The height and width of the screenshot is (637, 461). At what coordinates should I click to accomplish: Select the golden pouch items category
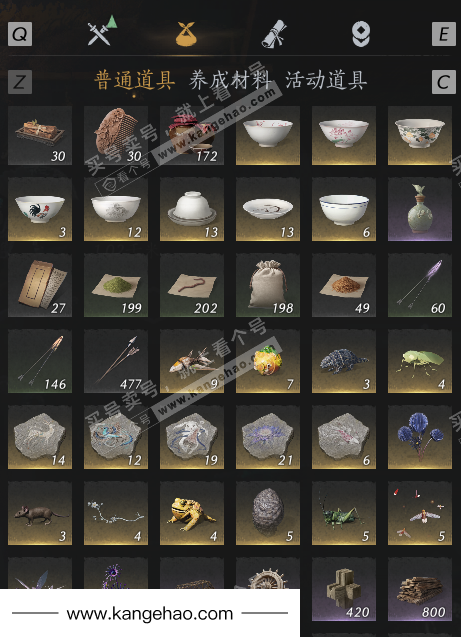[186, 34]
